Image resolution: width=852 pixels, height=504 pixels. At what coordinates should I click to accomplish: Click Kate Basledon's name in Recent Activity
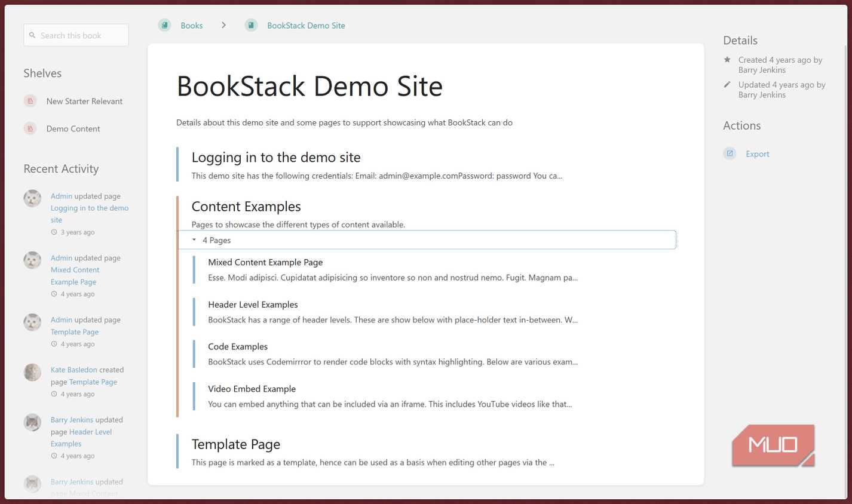(x=73, y=370)
